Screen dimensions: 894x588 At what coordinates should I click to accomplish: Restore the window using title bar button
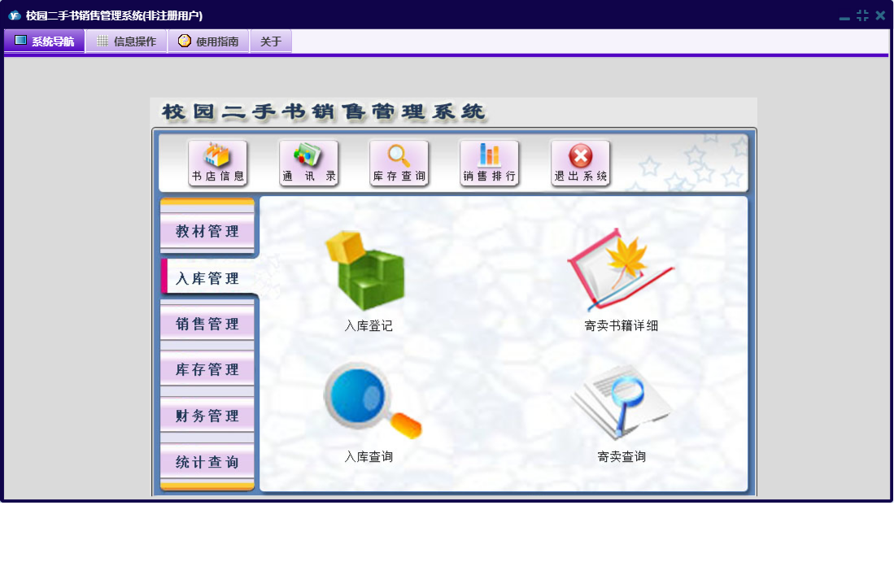pyautogui.click(x=862, y=15)
